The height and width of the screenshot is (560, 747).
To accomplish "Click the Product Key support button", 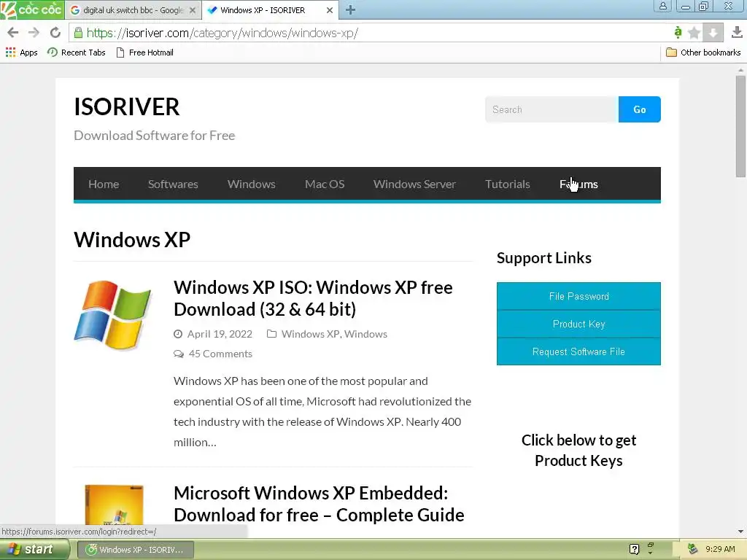I will tap(578, 324).
